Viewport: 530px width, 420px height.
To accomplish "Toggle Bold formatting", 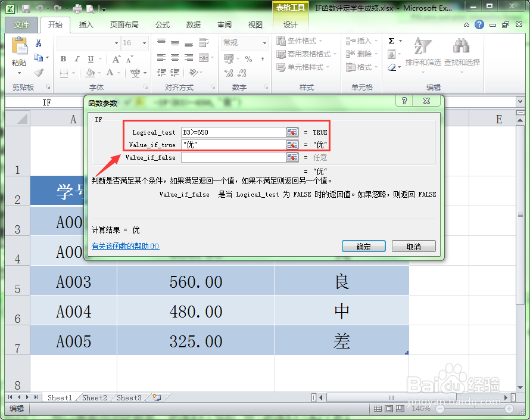I will (63, 59).
